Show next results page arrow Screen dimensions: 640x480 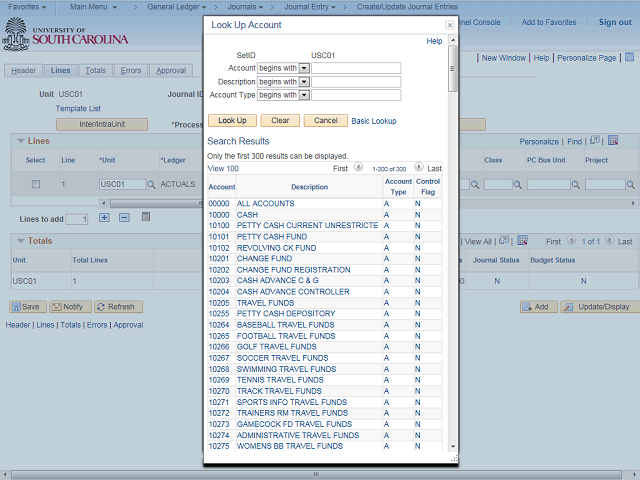click(419, 167)
